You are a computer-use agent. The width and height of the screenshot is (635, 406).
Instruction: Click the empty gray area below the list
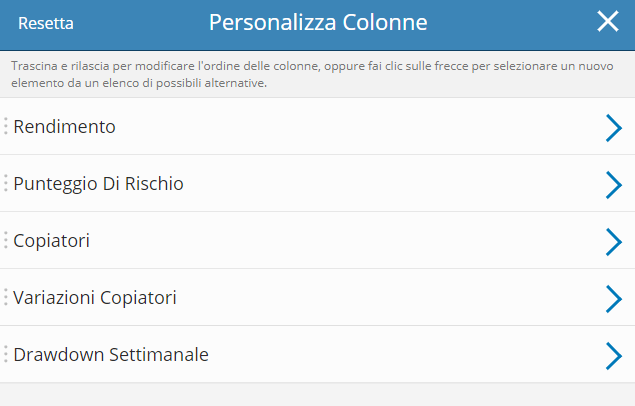tap(317, 394)
